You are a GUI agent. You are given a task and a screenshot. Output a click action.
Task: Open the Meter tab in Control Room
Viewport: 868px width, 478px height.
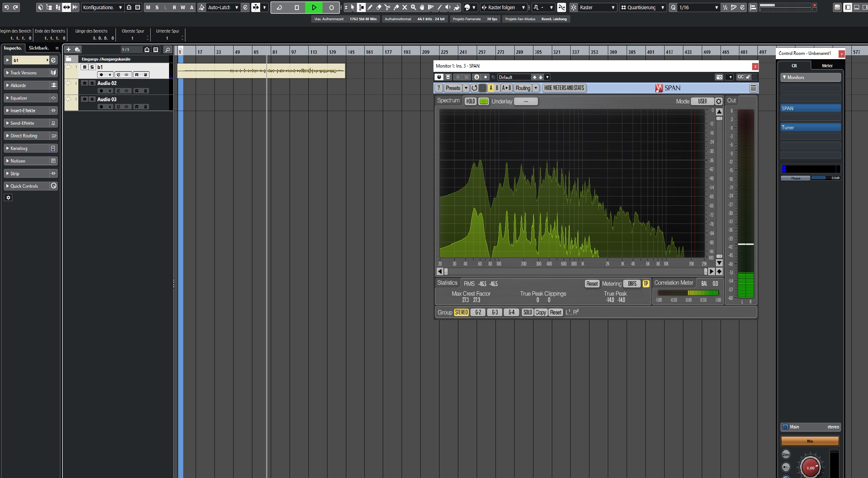coord(827,66)
